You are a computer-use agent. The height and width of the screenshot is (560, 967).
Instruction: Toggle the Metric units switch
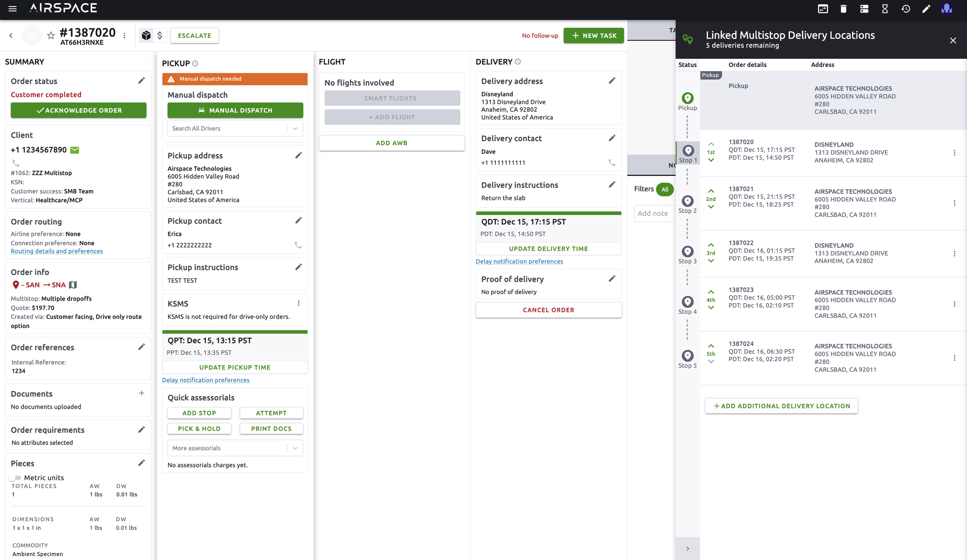[x=15, y=478]
